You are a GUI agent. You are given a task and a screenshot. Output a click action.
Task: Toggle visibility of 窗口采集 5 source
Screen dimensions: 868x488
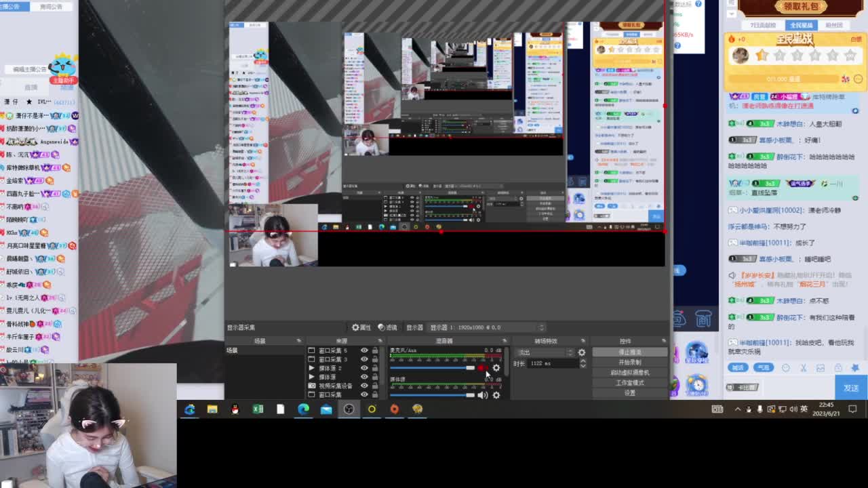(364, 350)
